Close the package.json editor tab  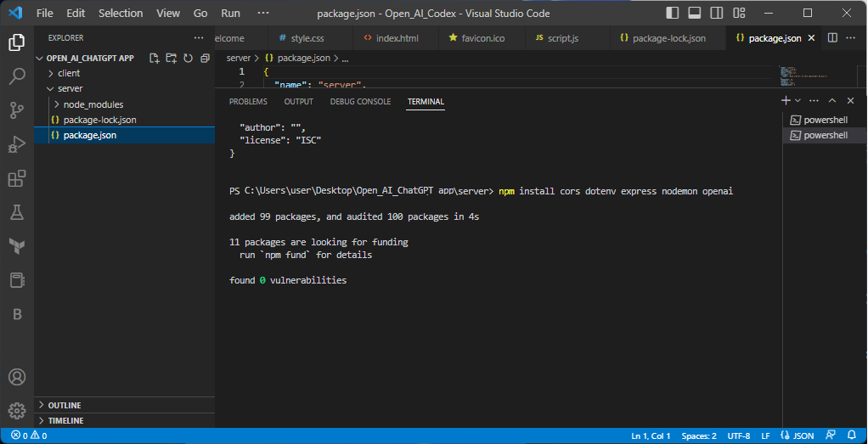point(812,38)
